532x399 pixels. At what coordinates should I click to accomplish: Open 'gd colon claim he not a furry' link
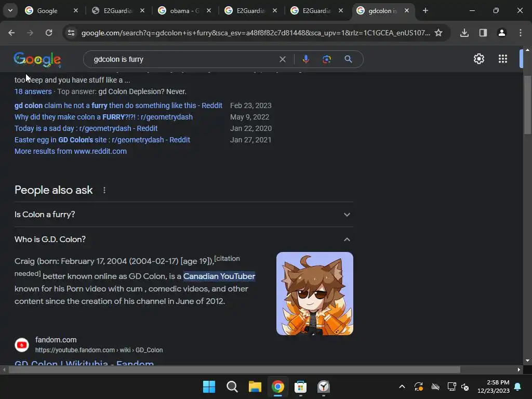tap(118, 105)
